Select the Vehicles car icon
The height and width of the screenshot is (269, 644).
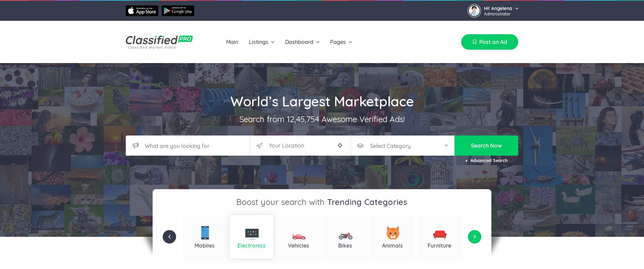299,236
